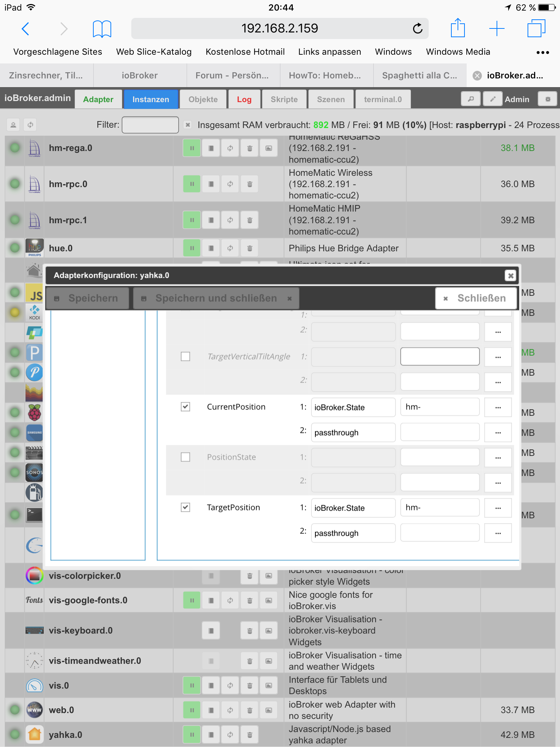
Task: Delete the vis-timeandweather.0 instance
Action: point(250,661)
